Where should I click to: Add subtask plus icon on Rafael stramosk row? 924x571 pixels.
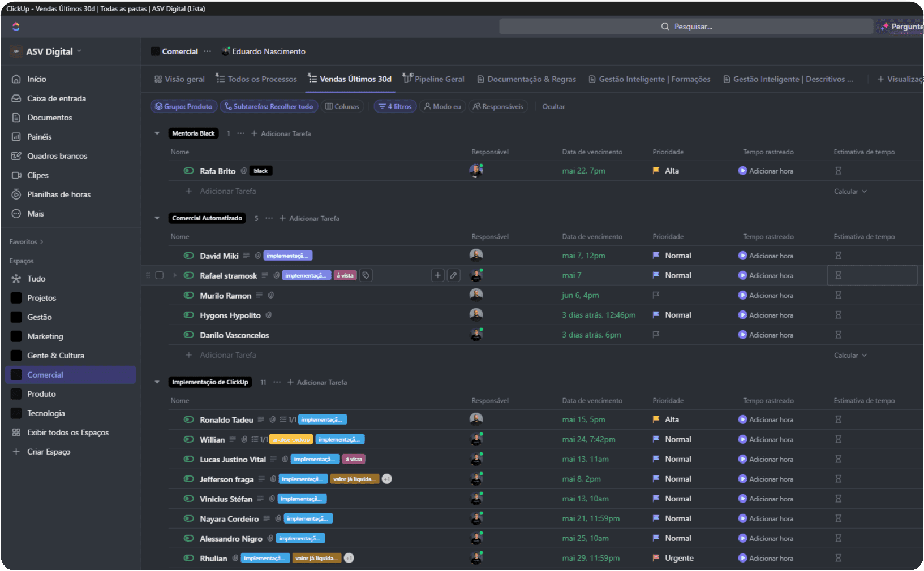pyautogui.click(x=437, y=275)
